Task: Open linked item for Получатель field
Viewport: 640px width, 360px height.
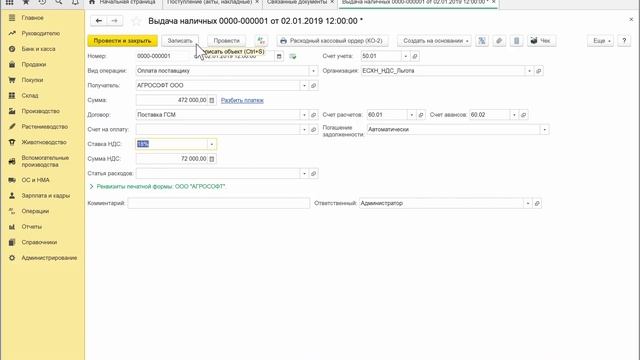Action: click(313, 85)
